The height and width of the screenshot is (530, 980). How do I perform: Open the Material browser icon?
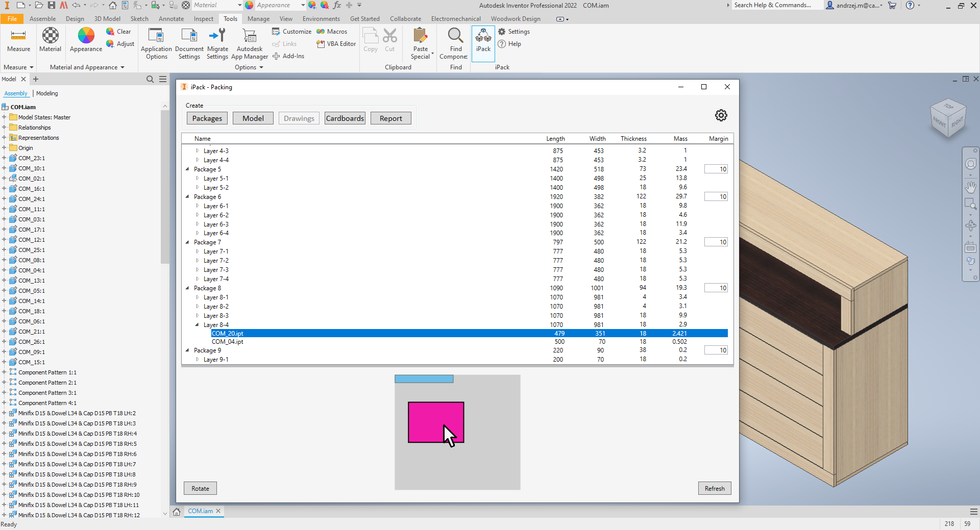(50, 40)
